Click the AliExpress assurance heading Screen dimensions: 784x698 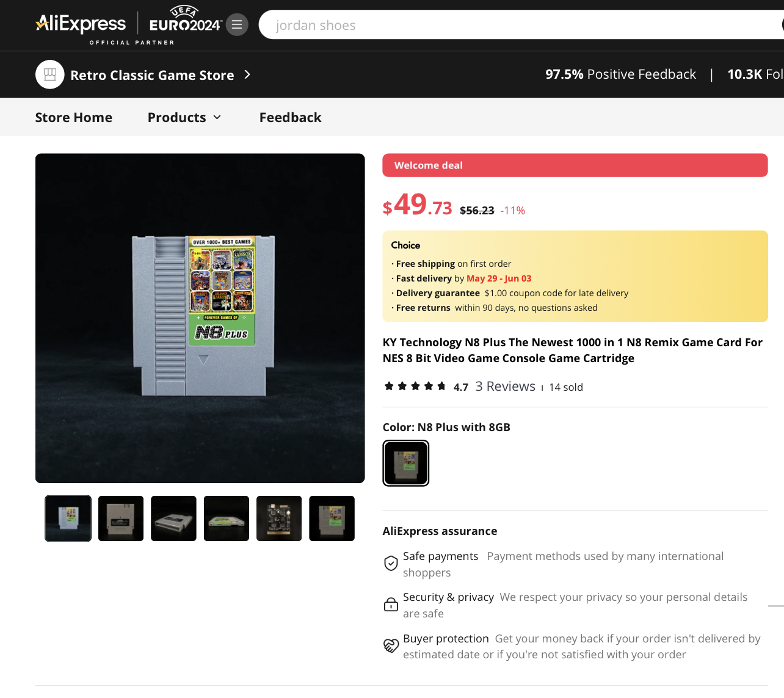(x=440, y=531)
